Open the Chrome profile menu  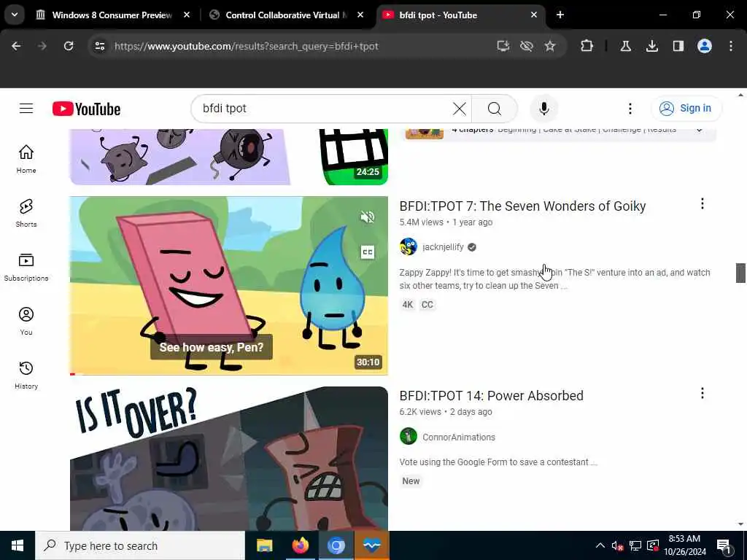705,46
